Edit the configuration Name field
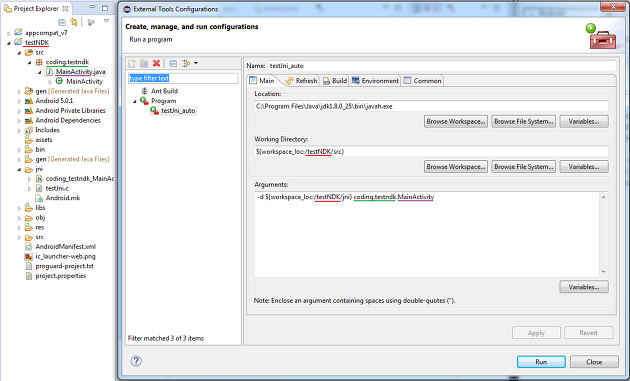Viewport: 630px width, 381px height. [x=442, y=66]
